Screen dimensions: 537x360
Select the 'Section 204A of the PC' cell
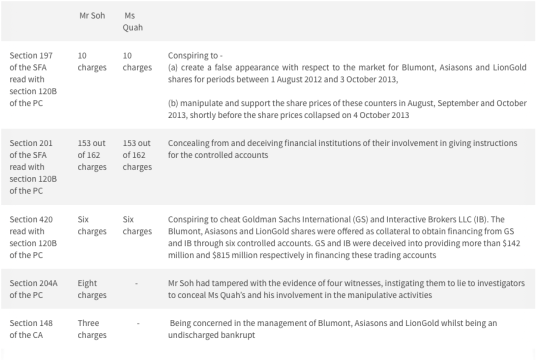point(34,289)
